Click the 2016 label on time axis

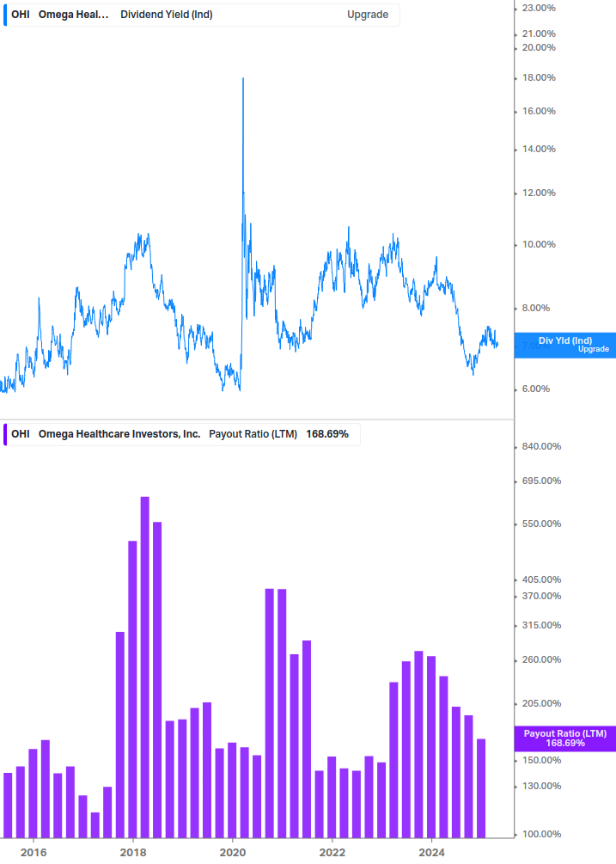coord(34,853)
